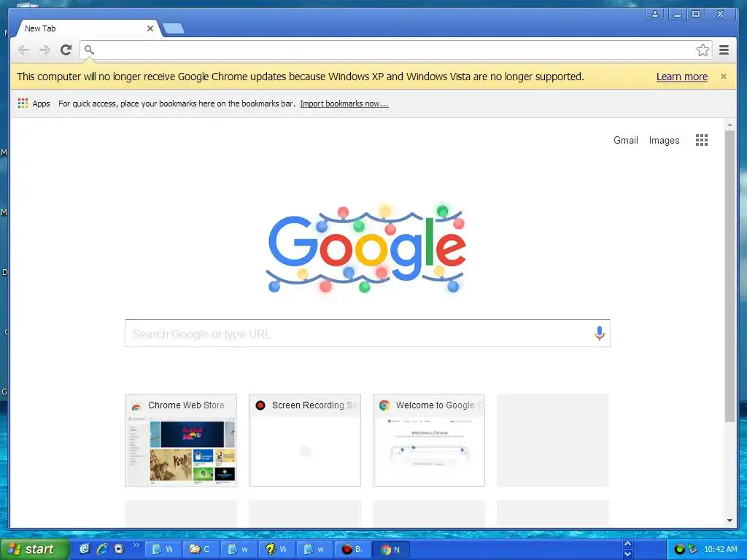The image size is (747, 560).
Task: Open the user profile button in the title bar
Action: 655,14
